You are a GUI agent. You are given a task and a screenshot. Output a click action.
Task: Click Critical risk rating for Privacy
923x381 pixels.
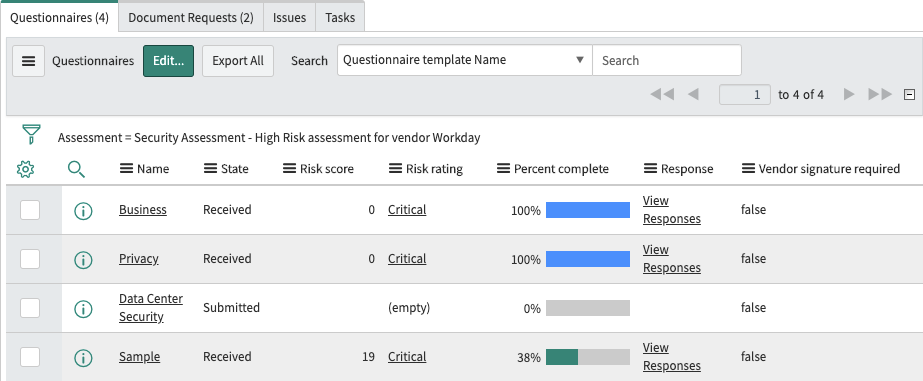[407, 259]
